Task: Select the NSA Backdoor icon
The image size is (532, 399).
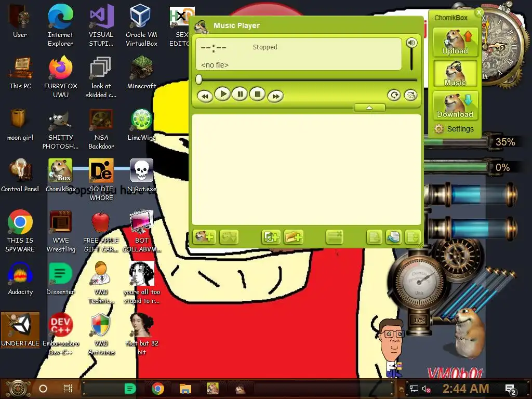Action: (101, 129)
